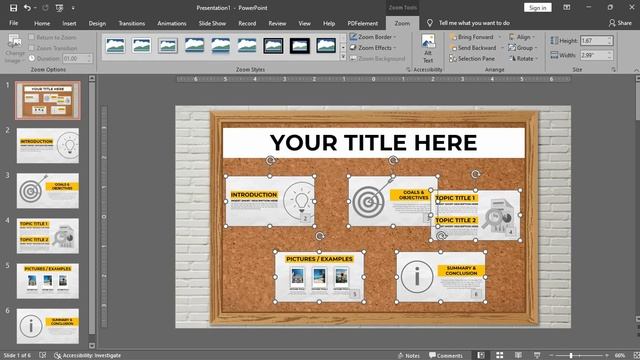Click Bring Forward button
The width and height of the screenshot is (640, 360).
pos(471,37)
